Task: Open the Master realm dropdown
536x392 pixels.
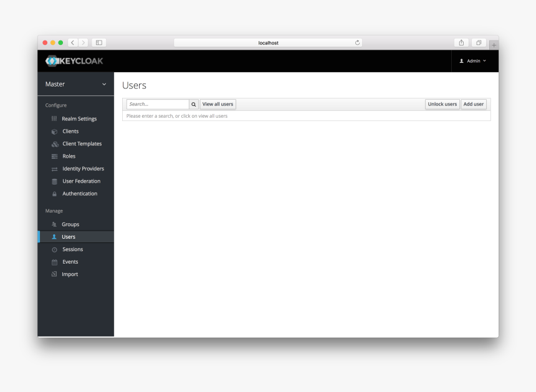Action: click(x=75, y=84)
